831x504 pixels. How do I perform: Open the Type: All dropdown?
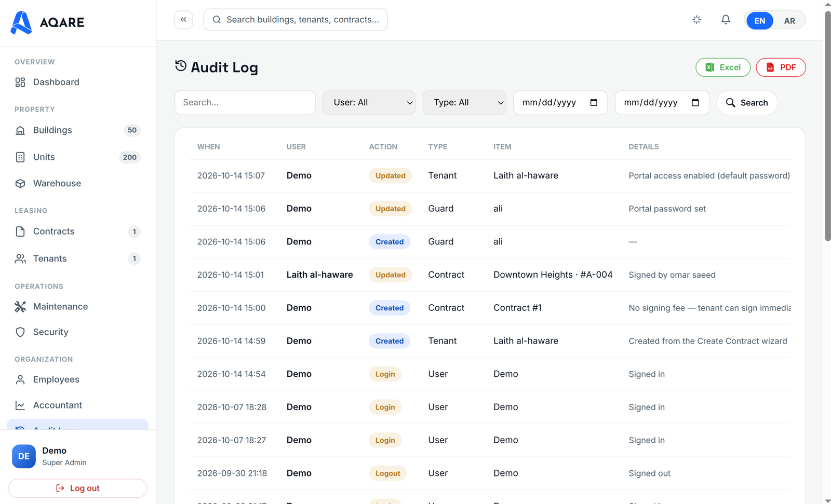click(464, 103)
